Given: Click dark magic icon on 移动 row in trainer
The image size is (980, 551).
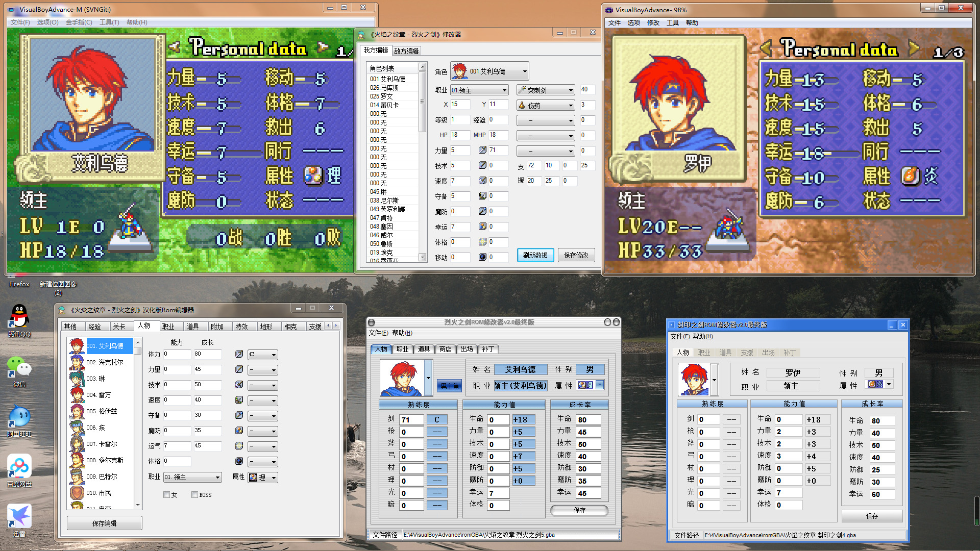Looking at the screenshot, I should click(x=482, y=257).
